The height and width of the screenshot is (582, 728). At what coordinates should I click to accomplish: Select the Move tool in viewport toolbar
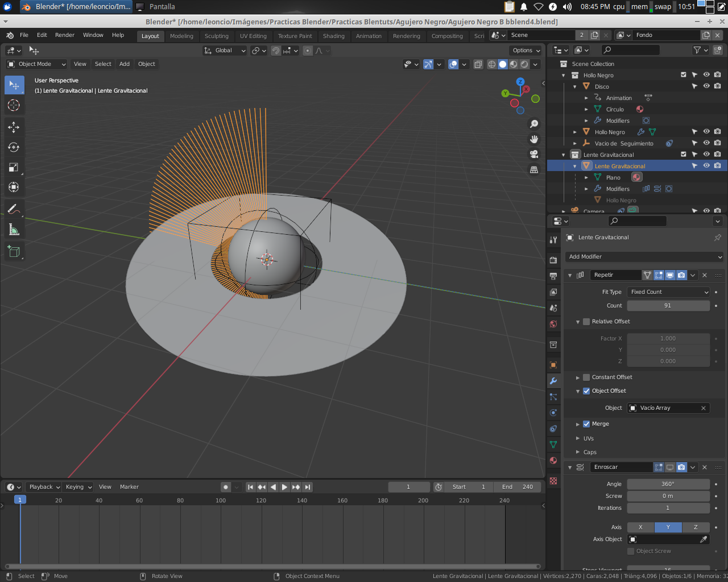coord(14,127)
